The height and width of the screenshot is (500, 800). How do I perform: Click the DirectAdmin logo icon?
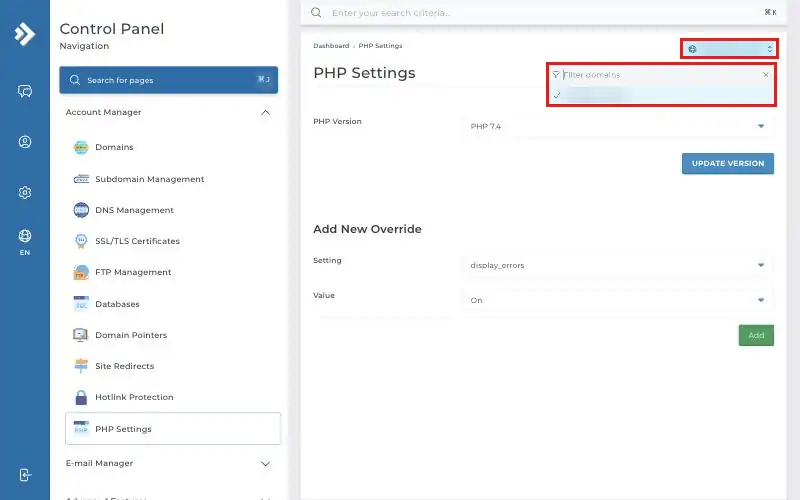click(24, 34)
